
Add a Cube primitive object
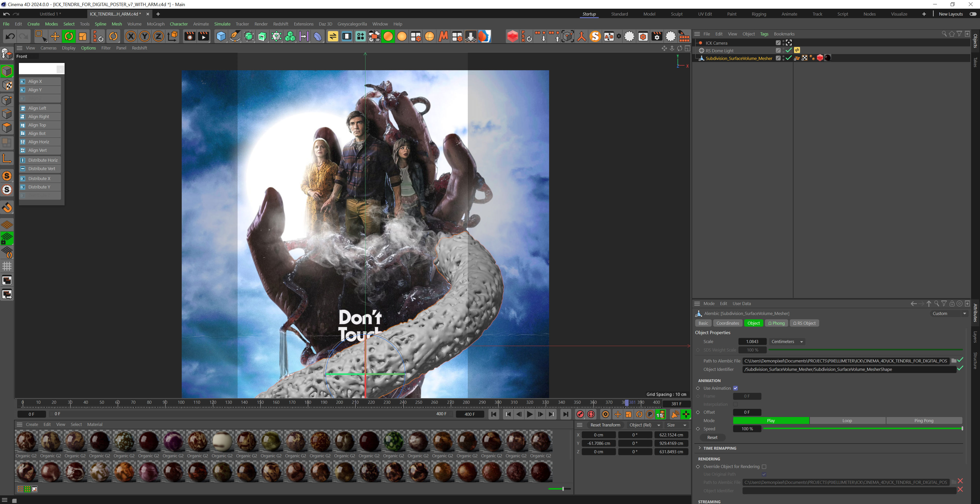point(221,36)
